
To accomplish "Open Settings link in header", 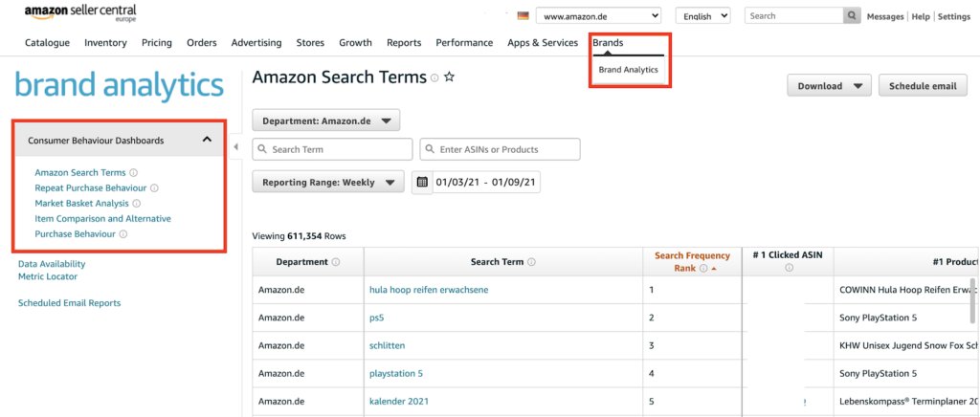I will [x=954, y=17].
